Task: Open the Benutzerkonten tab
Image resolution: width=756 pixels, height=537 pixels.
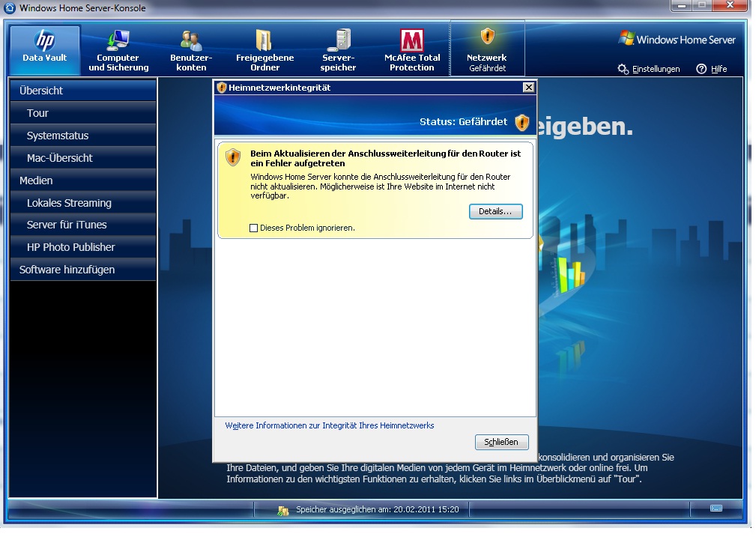Action: coord(191,50)
